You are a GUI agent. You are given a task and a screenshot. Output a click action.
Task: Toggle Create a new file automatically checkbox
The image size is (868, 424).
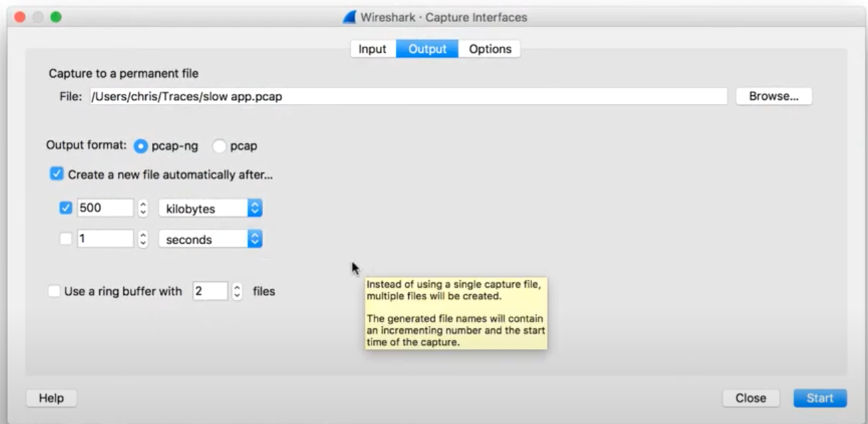tap(56, 175)
